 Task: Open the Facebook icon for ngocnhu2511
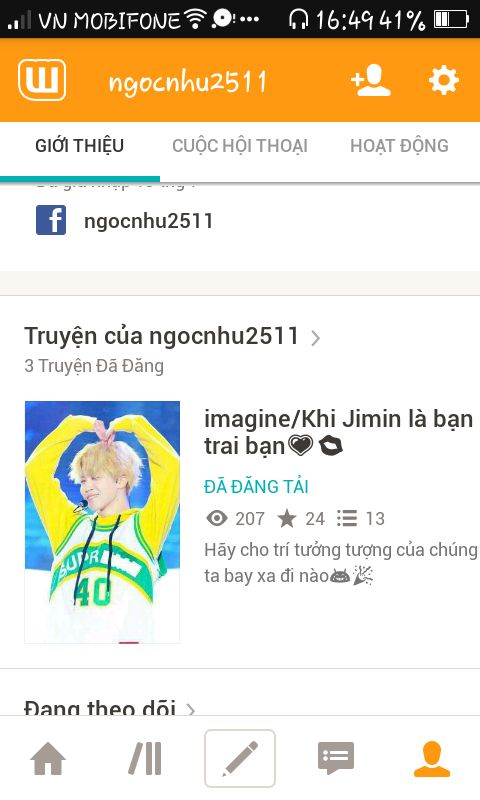51,220
